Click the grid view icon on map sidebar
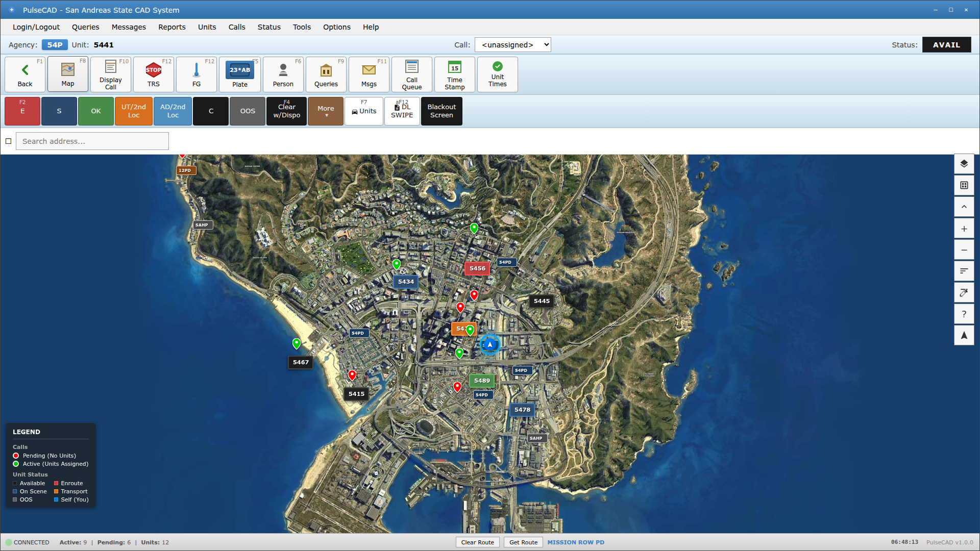 click(964, 185)
